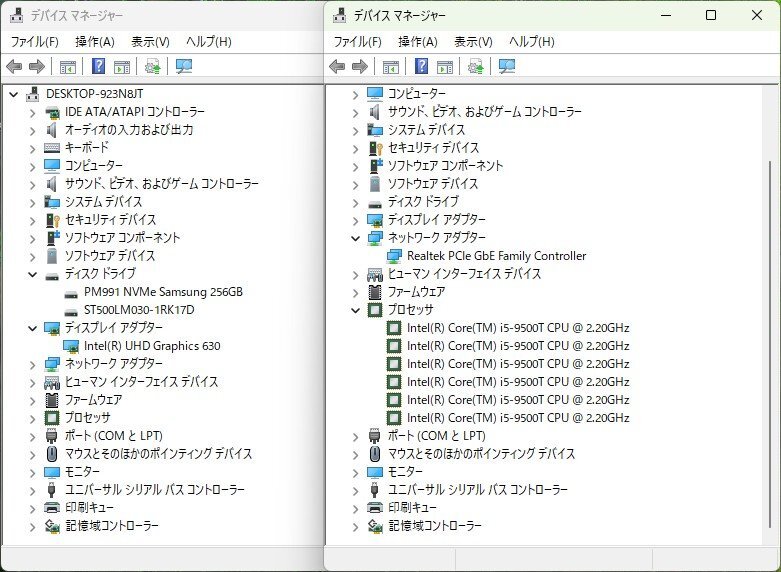The height and width of the screenshot is (572, 781).
Task: Expand IDE ATA/ATAPI コントローラー node
Action: click(x=32, y=113)
